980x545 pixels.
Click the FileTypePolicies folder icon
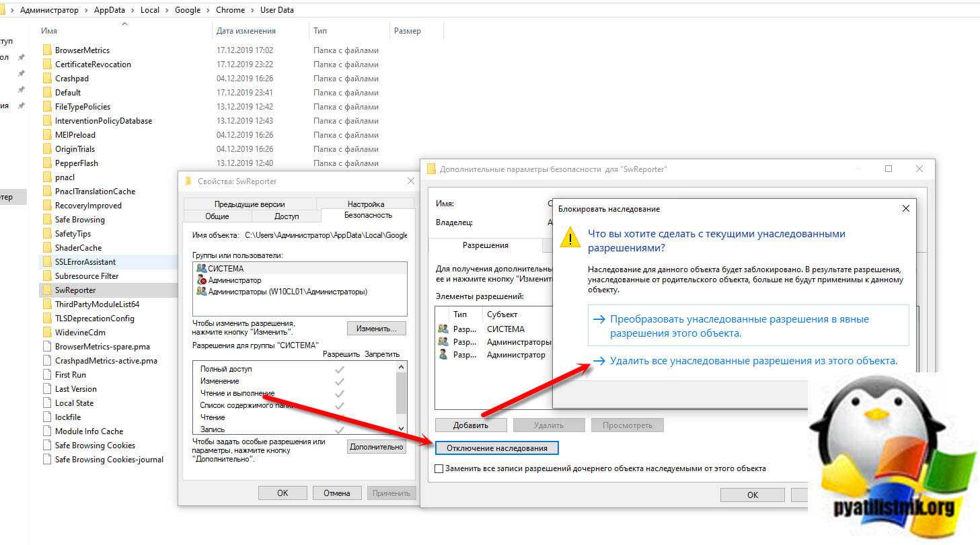coord(46,107)
